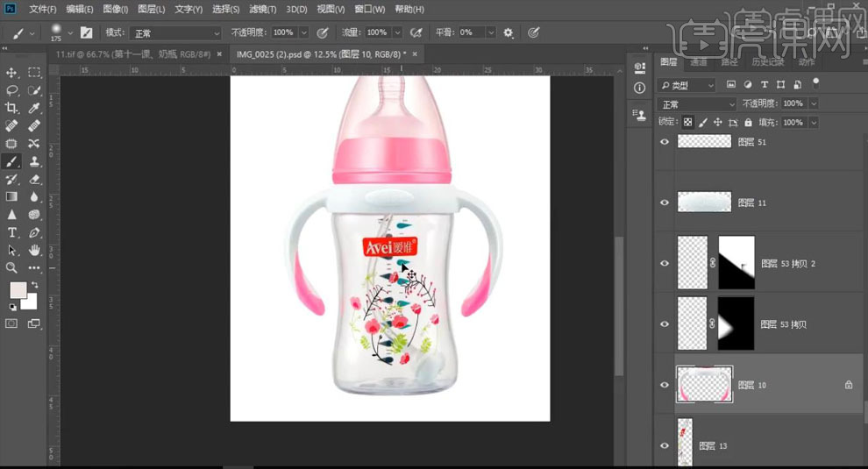Open brush 模式 blending mode dropdown
This screenshot has width=868, height=469.
(175, 32)
